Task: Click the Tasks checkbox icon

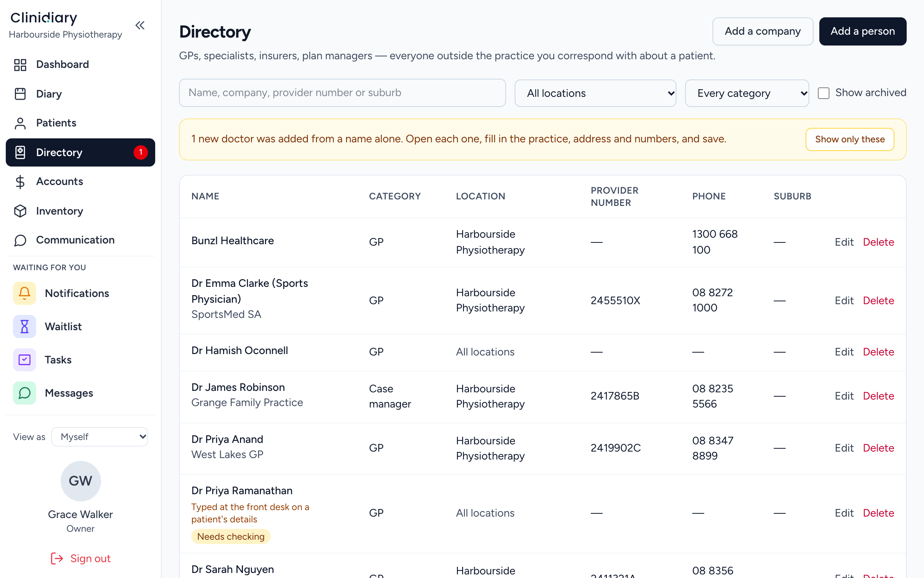Action: click(25, 360)
